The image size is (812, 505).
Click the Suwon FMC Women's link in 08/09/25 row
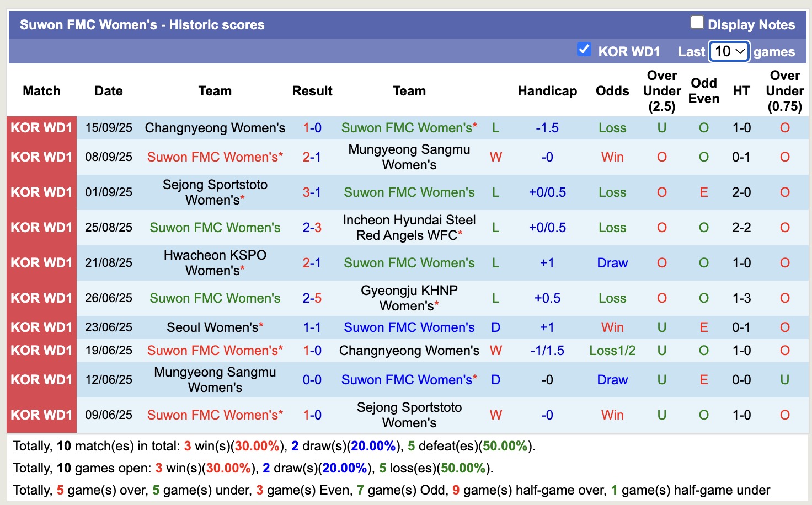pyautogui.click(x=215, y=157)
